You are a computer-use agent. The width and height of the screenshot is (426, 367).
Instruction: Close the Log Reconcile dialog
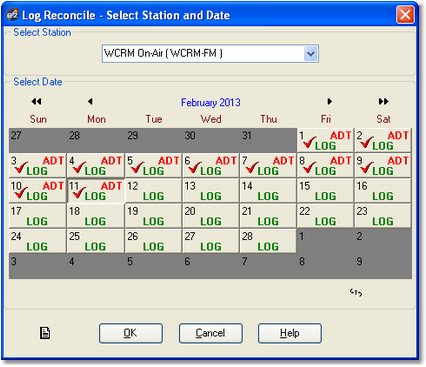click(405, 15)
